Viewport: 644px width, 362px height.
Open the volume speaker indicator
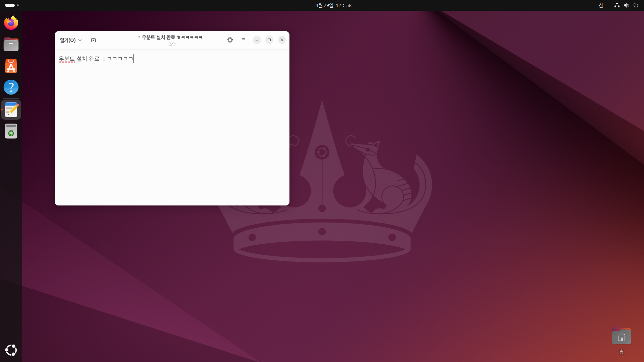(x=626, y=5)
